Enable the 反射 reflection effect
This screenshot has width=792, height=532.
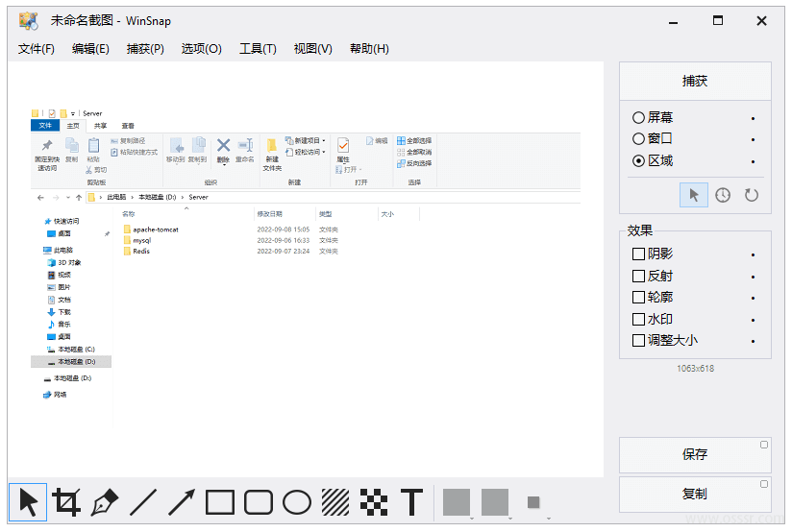pos(653,277)
